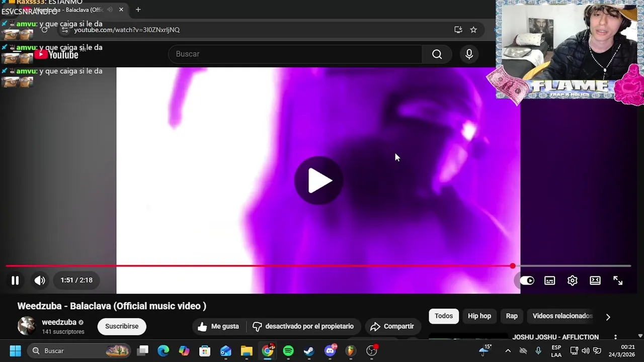
Task: Seek using the red progress bar handle
Action: pyautogui.click(x=512, y=266)
